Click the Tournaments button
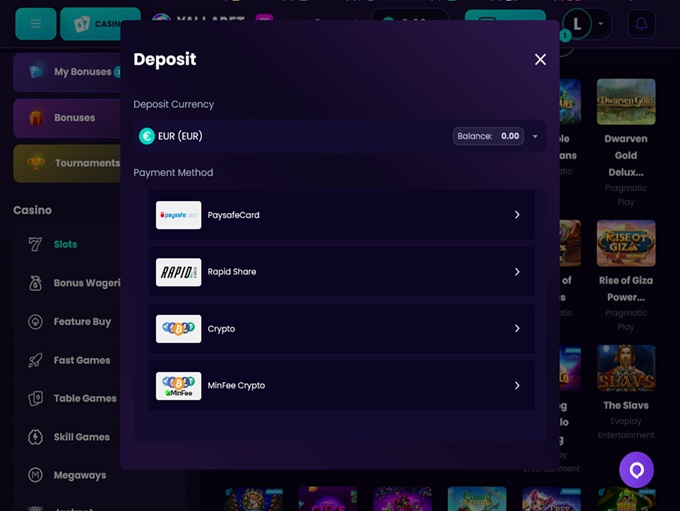Image resolution: width=680 pixels, height=511 pixels. 70,163
